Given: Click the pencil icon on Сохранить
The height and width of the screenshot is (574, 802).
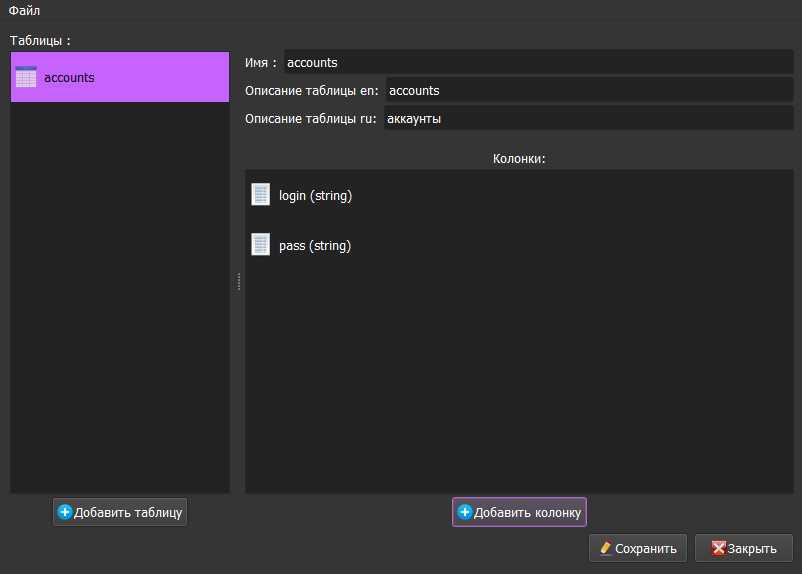Looking at the screenshot, I should point(605,548).
